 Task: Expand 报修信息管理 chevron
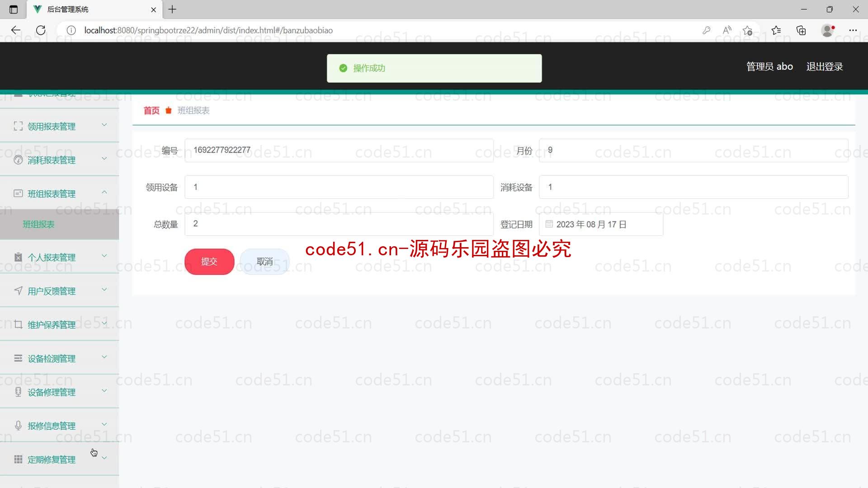point(104,424)
